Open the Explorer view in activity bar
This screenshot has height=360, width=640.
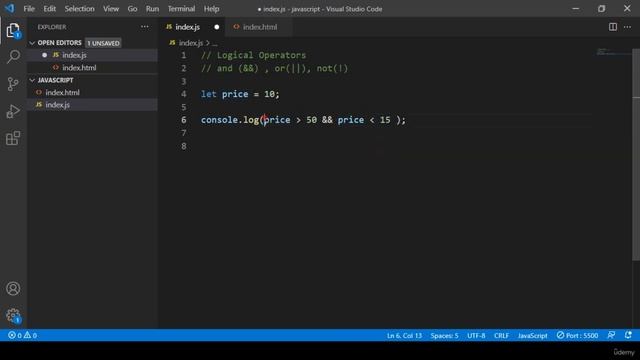(x=13, y=30)
